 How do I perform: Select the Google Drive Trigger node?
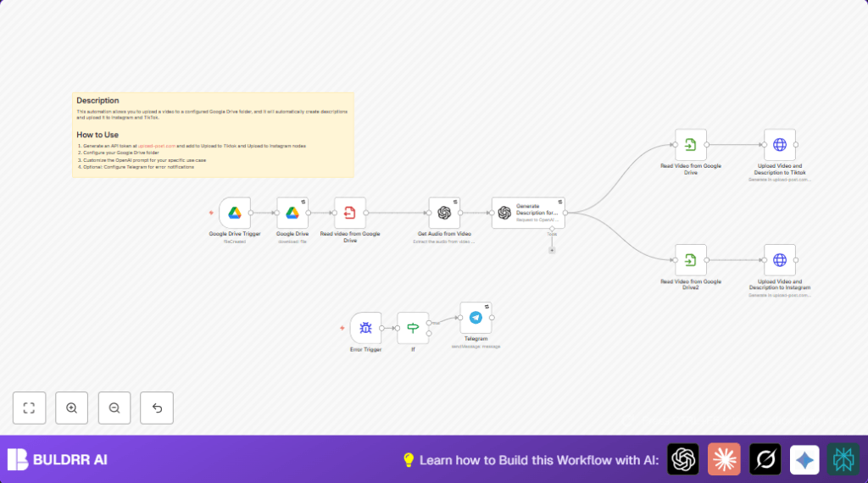[235, 213]
